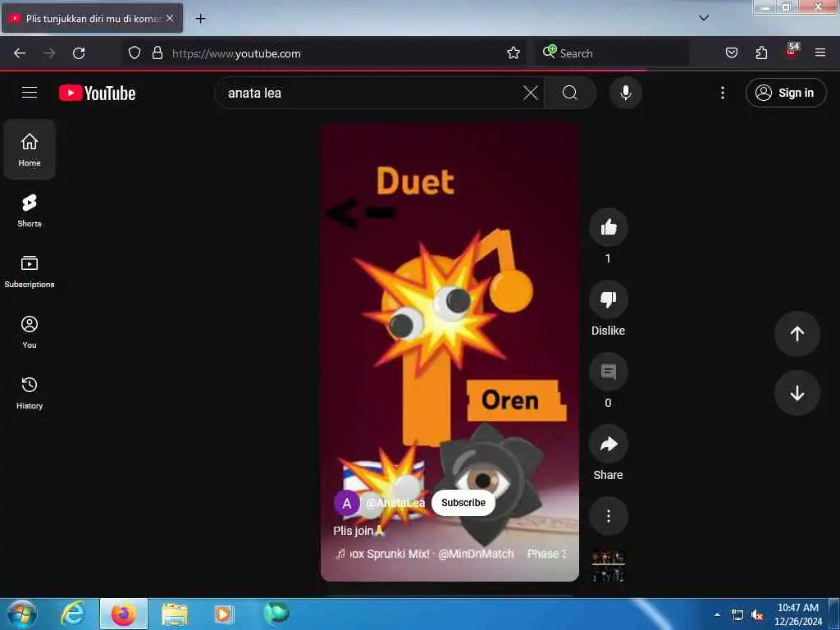Open Firefox application menu

click(x=820, y=53)
